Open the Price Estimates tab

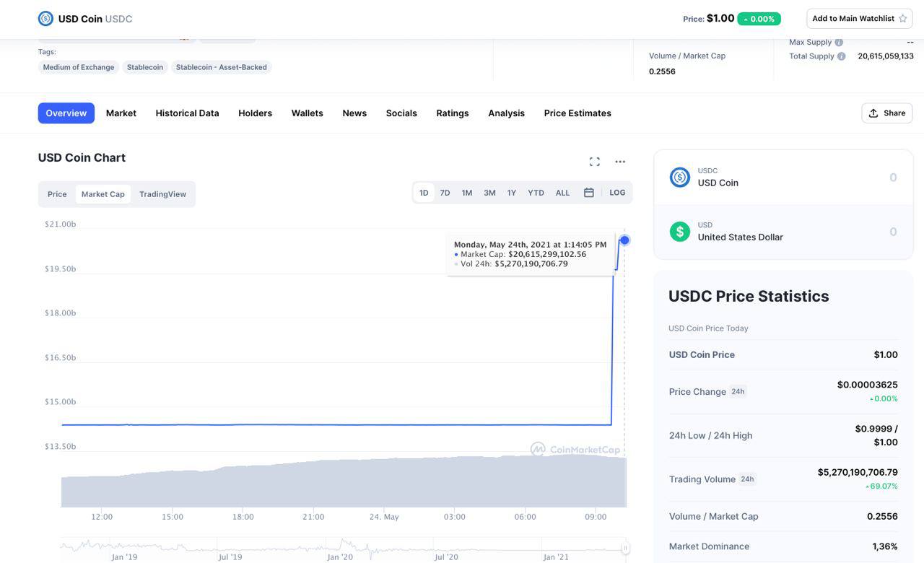coord(577,113)
